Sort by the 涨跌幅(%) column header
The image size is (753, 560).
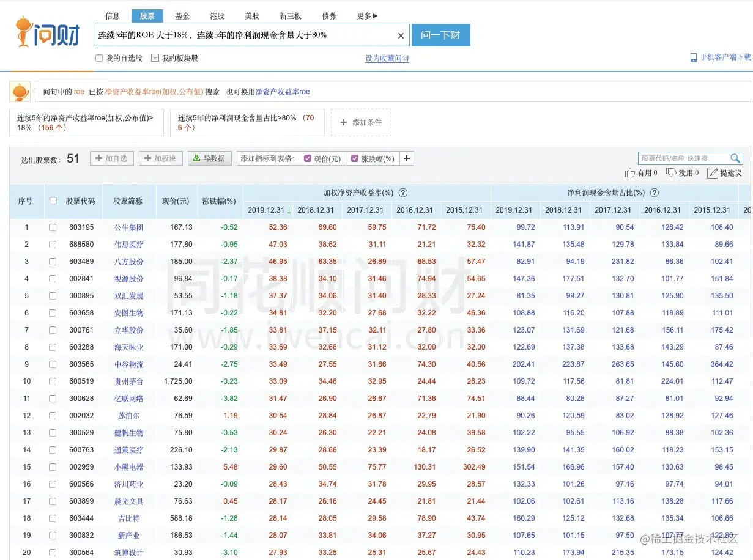[x=219, y=201]
